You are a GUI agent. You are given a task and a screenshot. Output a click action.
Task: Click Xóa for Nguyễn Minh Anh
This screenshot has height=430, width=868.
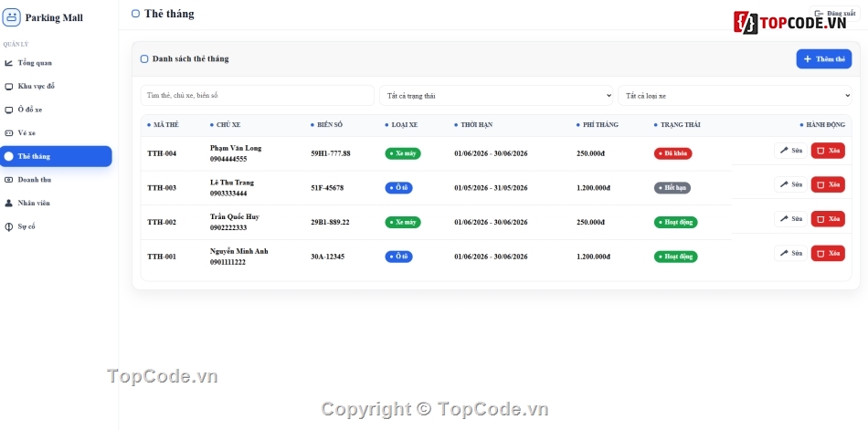click(828, 253)
